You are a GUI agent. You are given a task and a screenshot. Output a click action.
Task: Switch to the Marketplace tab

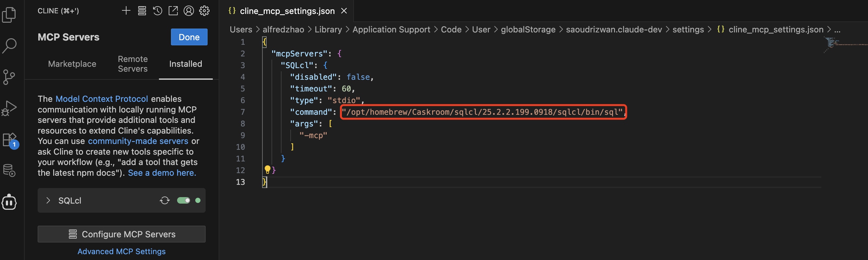tap(72, 64)
